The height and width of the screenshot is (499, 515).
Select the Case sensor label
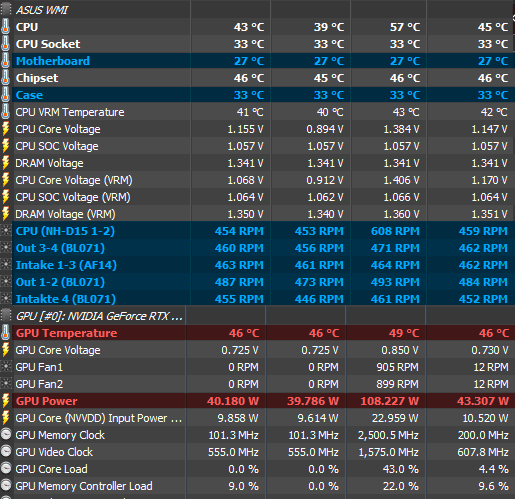[x=29, y=95]
